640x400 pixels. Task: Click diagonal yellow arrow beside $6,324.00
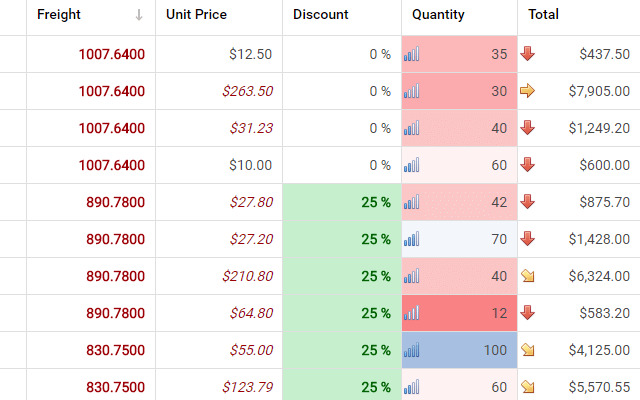(528, 276)
